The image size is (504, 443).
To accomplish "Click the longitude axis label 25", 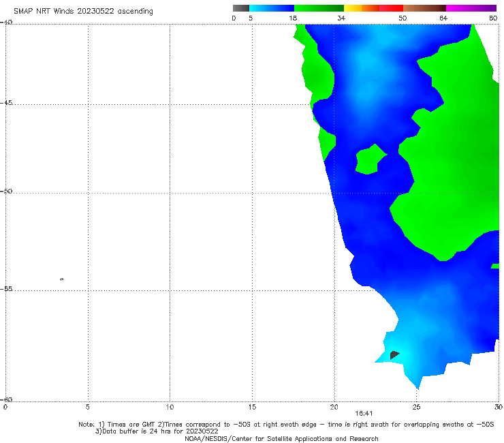I will (416, 408).
